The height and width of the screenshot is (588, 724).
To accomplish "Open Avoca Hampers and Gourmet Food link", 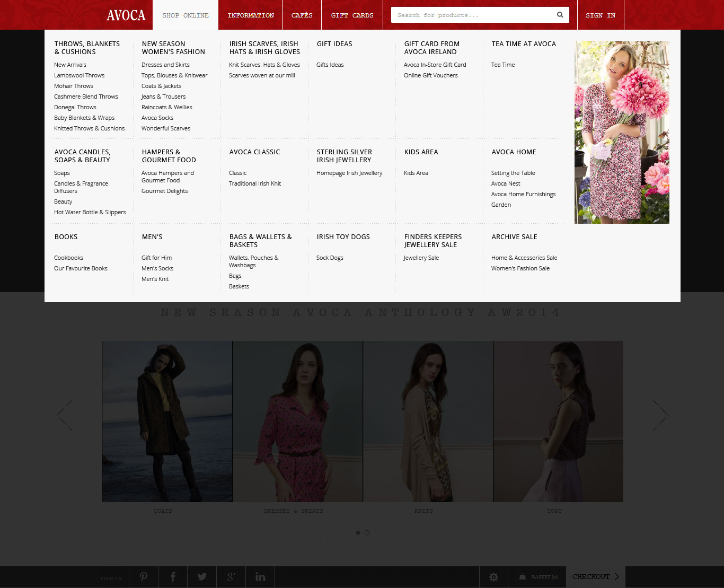I will 168,177.
